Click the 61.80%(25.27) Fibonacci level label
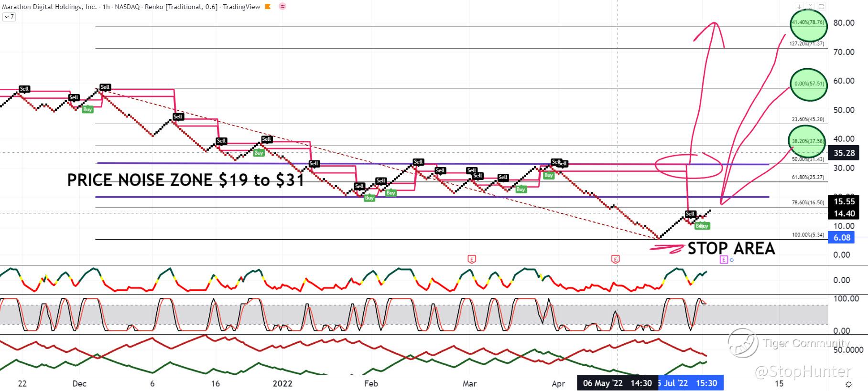The height and width of the screenshot is (391, 868). [x=808, y=177]
